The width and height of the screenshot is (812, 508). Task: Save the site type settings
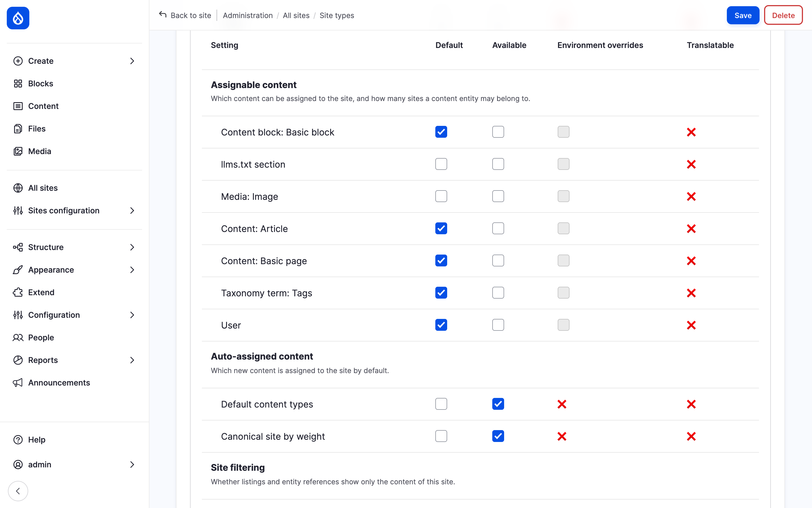click(x=743, y=16)
